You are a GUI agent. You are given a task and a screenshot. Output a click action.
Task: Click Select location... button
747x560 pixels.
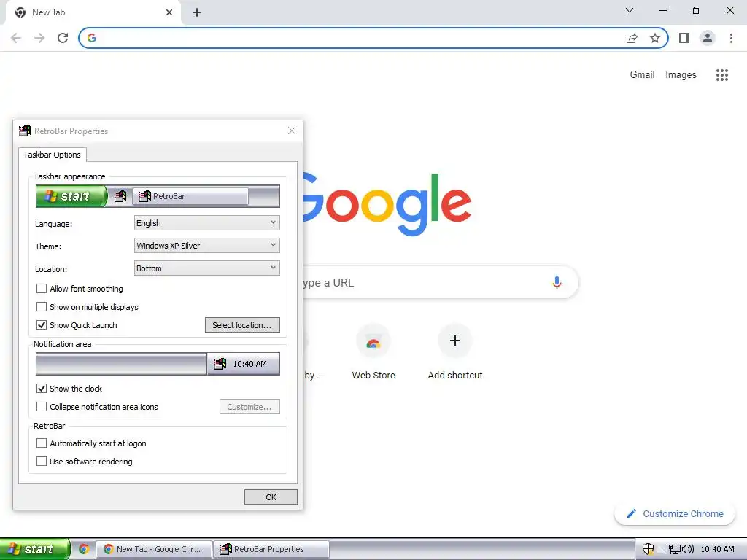(x=242, y=324)
